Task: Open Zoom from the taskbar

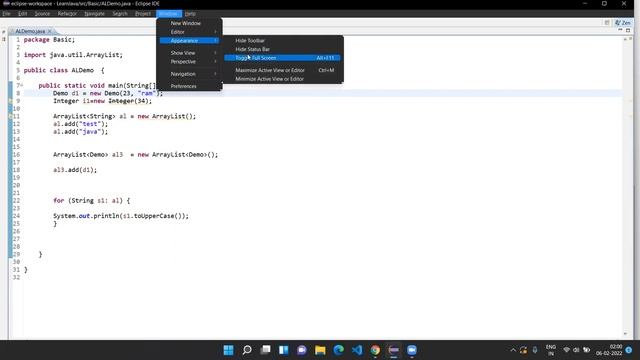Action: (412, 350)
